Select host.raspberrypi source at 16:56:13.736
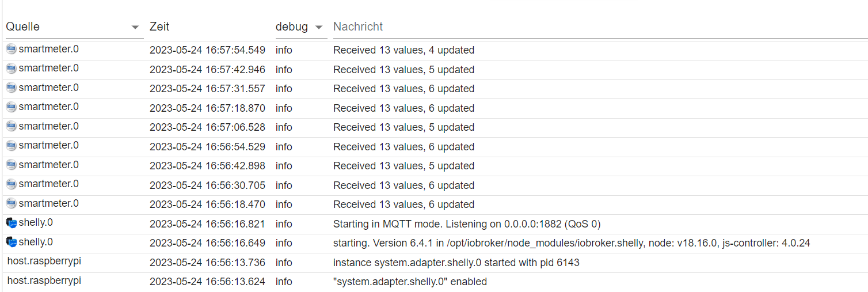This screenshot has height=292, width=868. (44, 261)
